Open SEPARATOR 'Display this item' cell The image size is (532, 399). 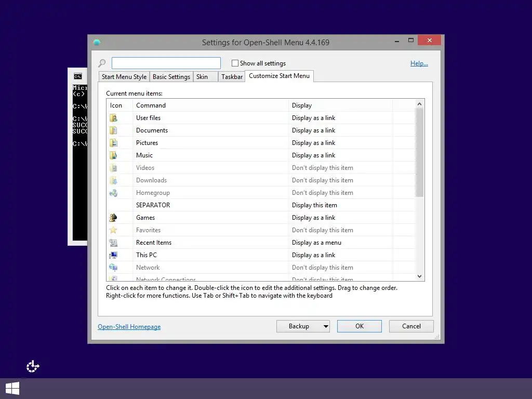coord(341,205)
